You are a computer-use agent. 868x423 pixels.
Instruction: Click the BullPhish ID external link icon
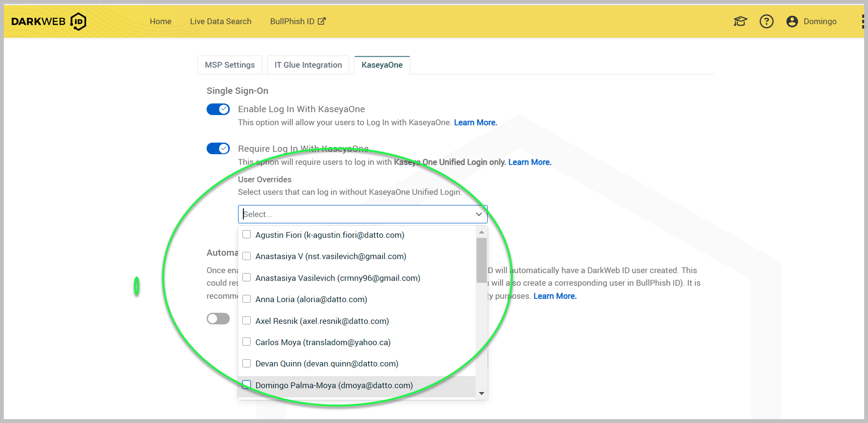[x=322, y=21]
